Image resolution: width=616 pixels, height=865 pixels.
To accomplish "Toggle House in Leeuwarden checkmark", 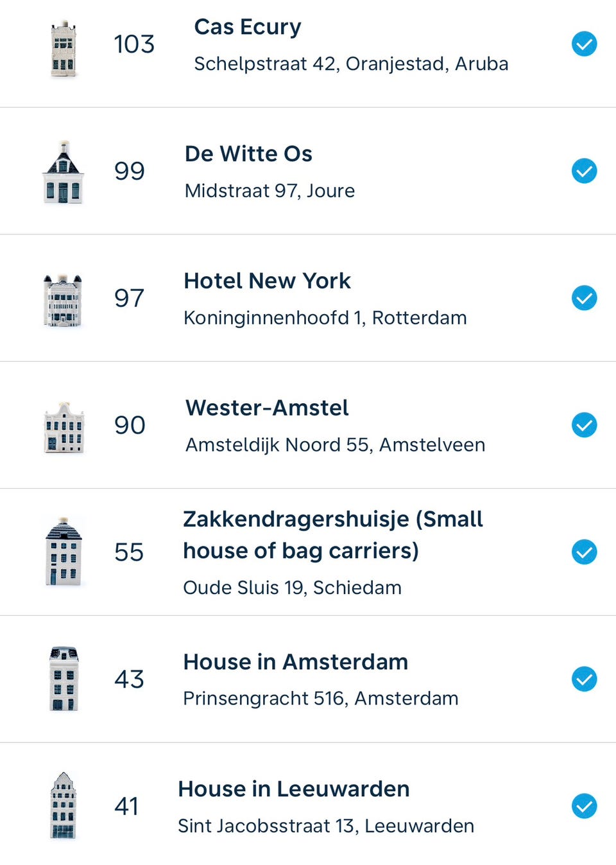I will [584, 806].
